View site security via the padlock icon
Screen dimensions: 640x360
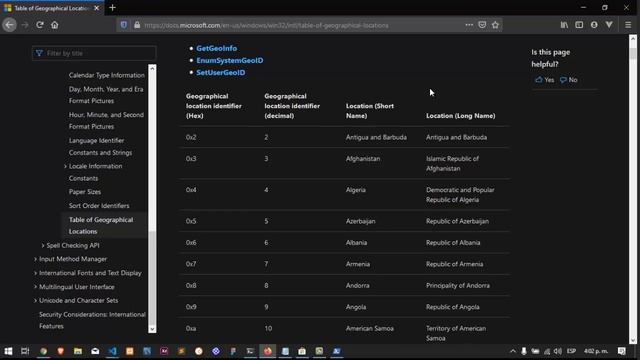[137, 25]
